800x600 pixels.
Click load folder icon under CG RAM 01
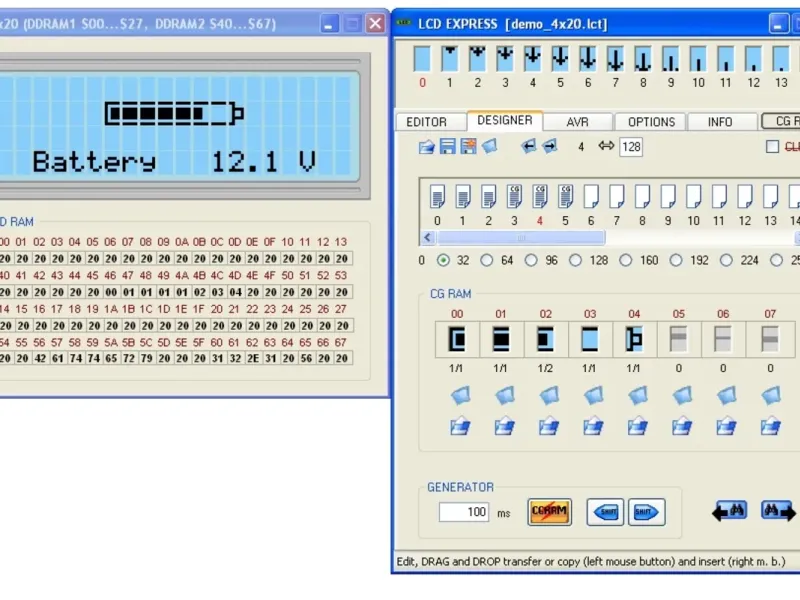click(505, 426)
